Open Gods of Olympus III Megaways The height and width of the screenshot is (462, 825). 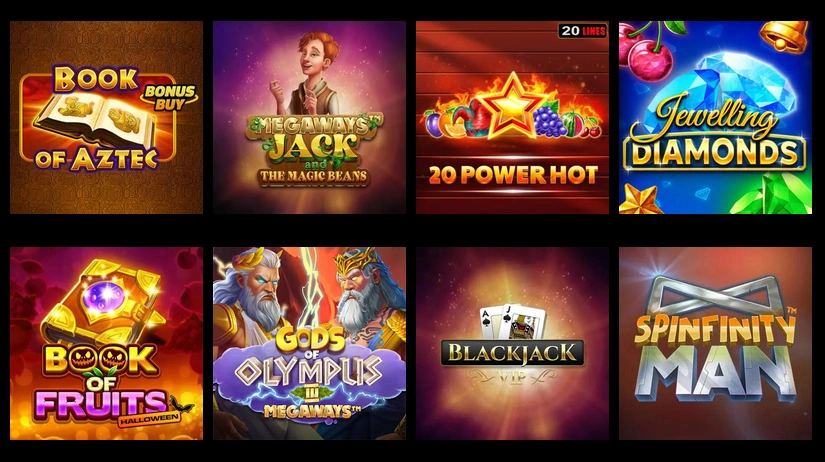click(x=309, y=344)
